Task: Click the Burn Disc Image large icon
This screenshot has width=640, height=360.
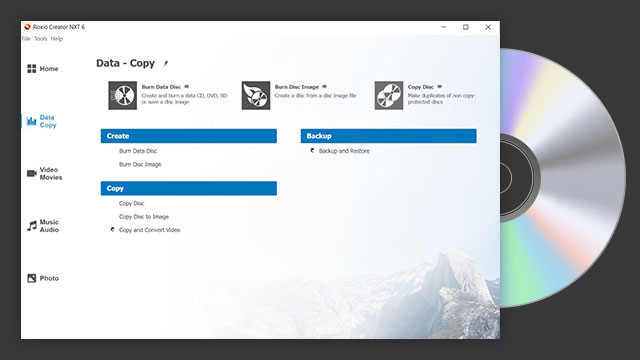Action: click(256, 96)
